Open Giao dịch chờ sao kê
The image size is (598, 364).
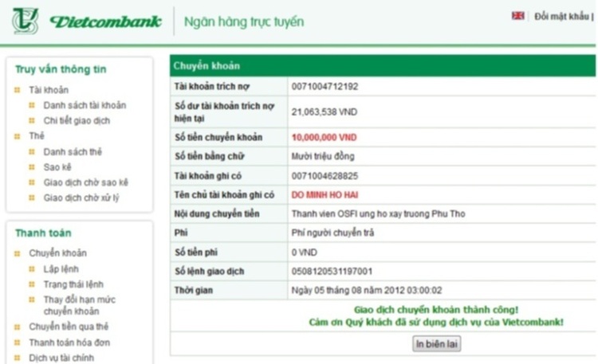click(86, 182)
